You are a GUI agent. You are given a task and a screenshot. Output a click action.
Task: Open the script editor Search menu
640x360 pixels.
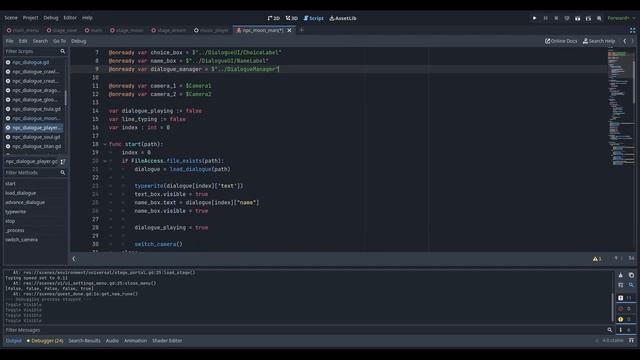tap(40, 41)
